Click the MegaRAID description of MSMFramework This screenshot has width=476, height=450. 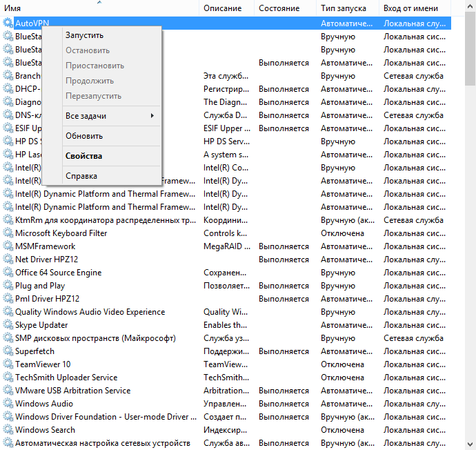pos(227,246)
